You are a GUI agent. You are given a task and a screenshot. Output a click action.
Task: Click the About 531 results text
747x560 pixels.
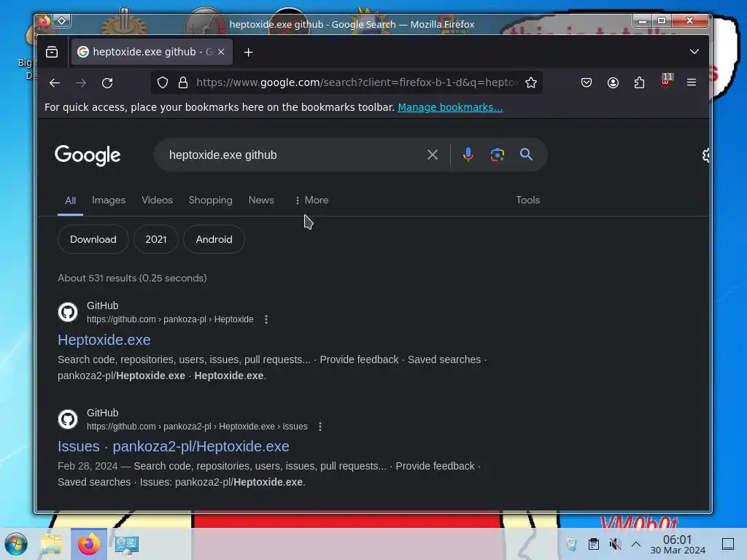[133, 278]
